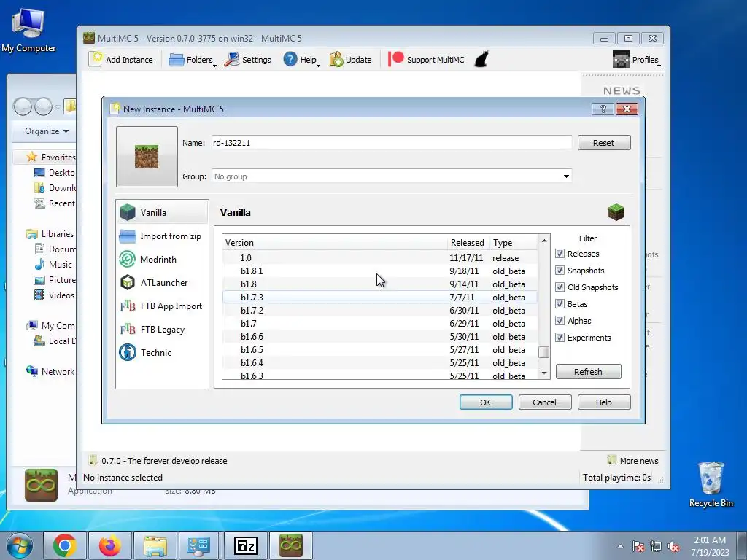Launch Firefox from the taskbar
The width and height of the screenshot is (747, 560).
click(x=110, y=545)
